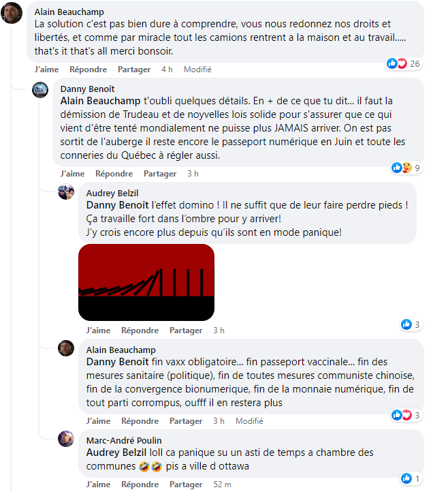The width and height of the screenshot is (448, 492).
Task: Open Danny Benoît's profile avatar
Action: [x=40, y=90]
